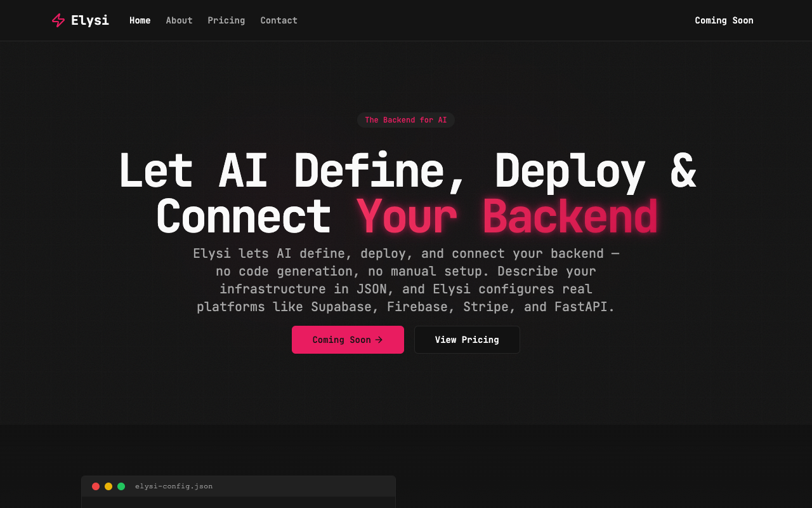Click the Elysi wordmark next to the logo
The width and height of the screenshot is (812, 508).
pyautogui.click(x=91, y=20)
